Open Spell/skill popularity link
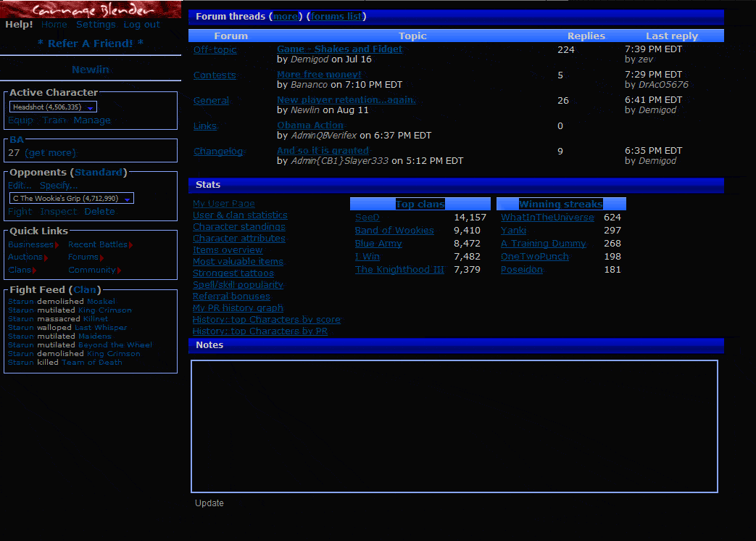 pos(238,284)
